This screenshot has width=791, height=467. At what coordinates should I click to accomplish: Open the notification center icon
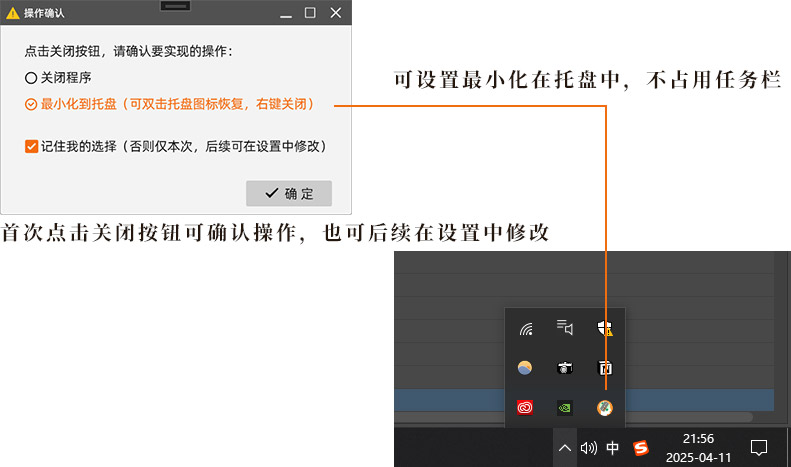[759, 448]
